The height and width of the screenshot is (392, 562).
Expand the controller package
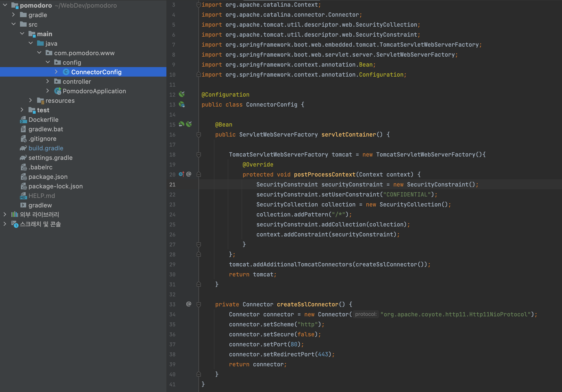[48, 81]
